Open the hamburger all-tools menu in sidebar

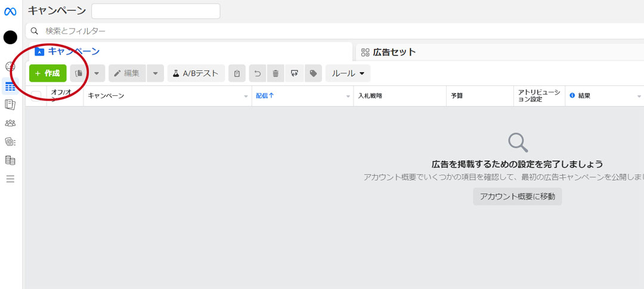(10, 179)
